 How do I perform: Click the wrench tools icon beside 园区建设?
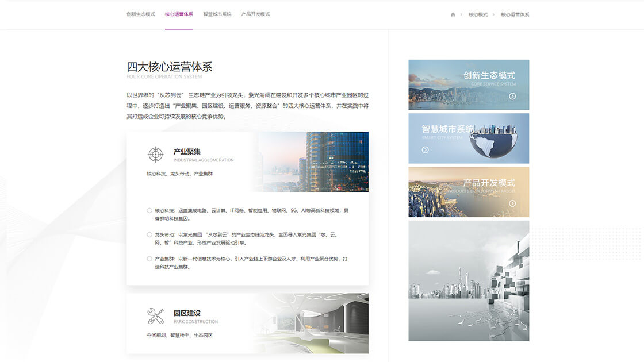pyautogui.click(x=155, y=316)
